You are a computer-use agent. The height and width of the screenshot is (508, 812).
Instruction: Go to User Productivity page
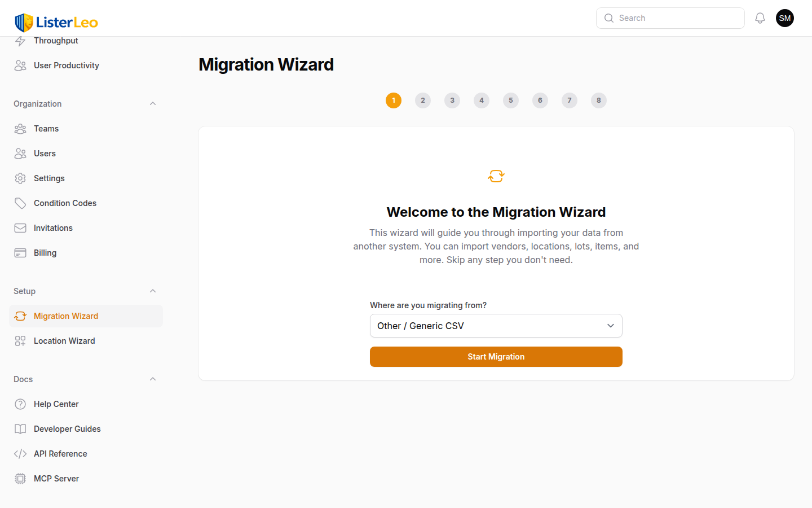coord(66,65)
